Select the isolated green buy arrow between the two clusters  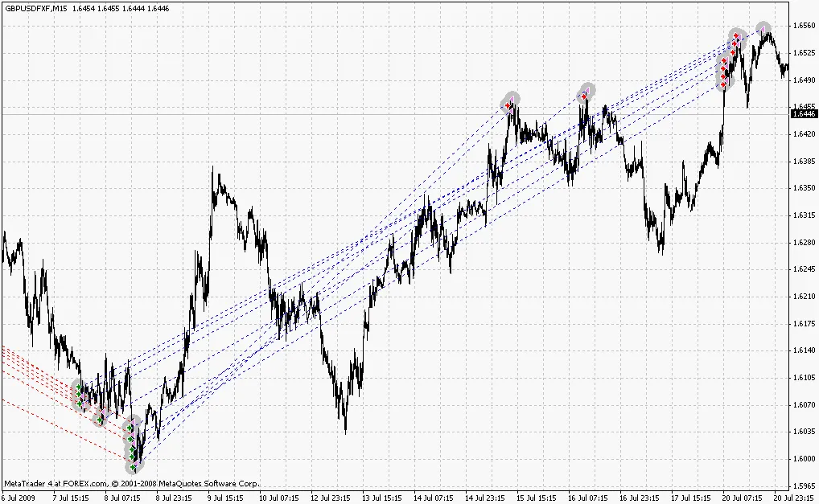101,418
